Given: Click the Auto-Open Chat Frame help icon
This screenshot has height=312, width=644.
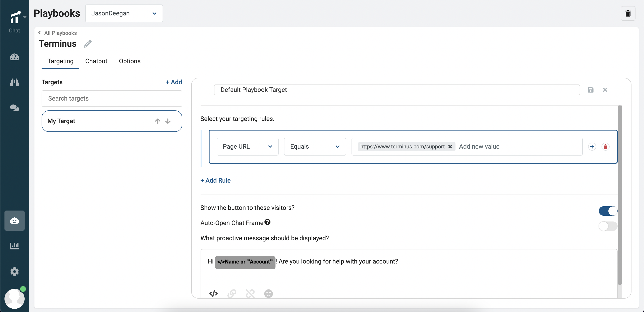Looking at the screenshot, I should tap(267, 222).
